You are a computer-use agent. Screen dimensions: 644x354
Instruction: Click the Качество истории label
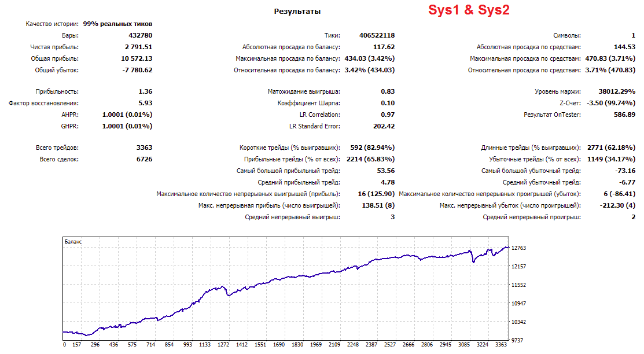(51, 24)
